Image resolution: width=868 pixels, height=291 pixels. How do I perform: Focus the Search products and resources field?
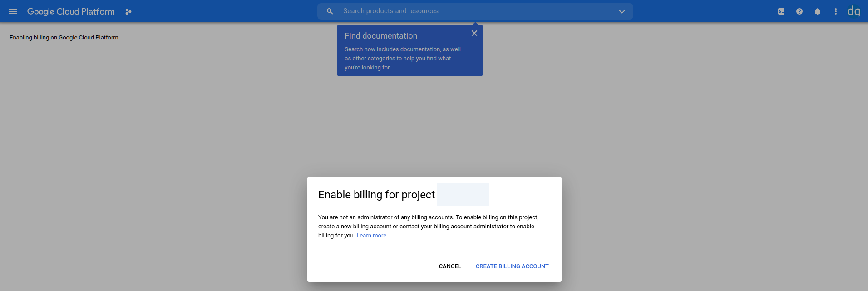point(475,11)
